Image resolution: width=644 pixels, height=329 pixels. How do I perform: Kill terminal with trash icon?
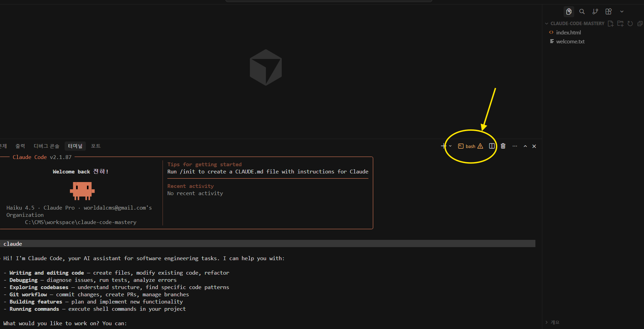point(503,146)
